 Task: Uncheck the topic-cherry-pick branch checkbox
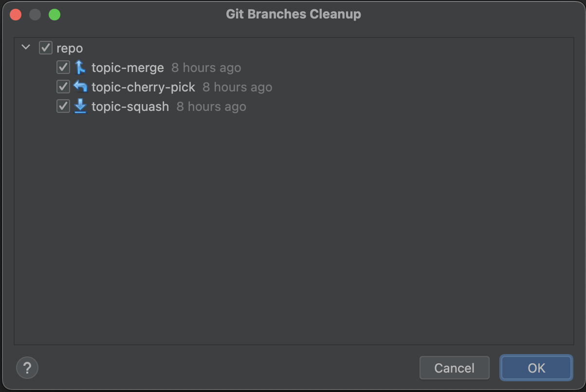pos(62,87)
